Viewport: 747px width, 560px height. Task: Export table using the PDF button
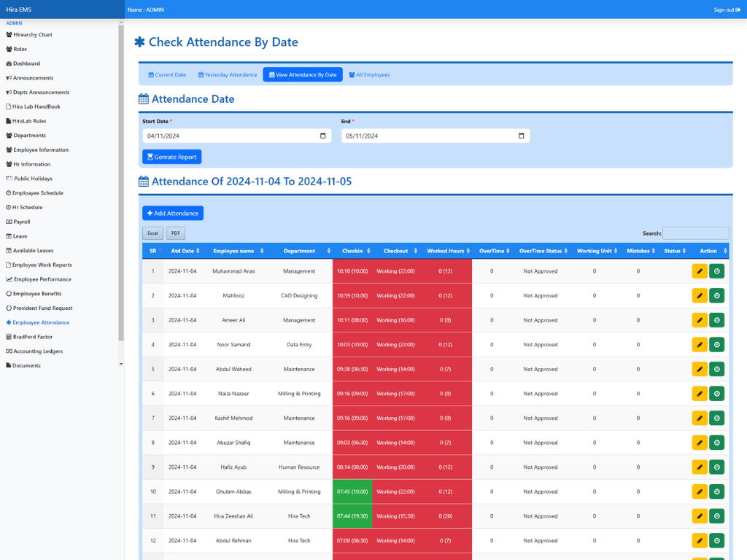point(176,233)
